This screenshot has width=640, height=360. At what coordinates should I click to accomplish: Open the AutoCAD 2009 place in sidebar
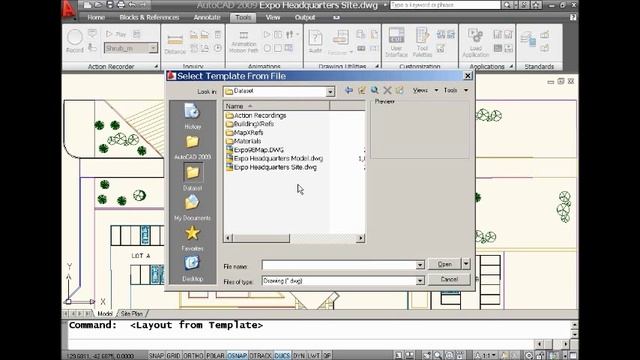pyautogui.click(x=192, y=147)
